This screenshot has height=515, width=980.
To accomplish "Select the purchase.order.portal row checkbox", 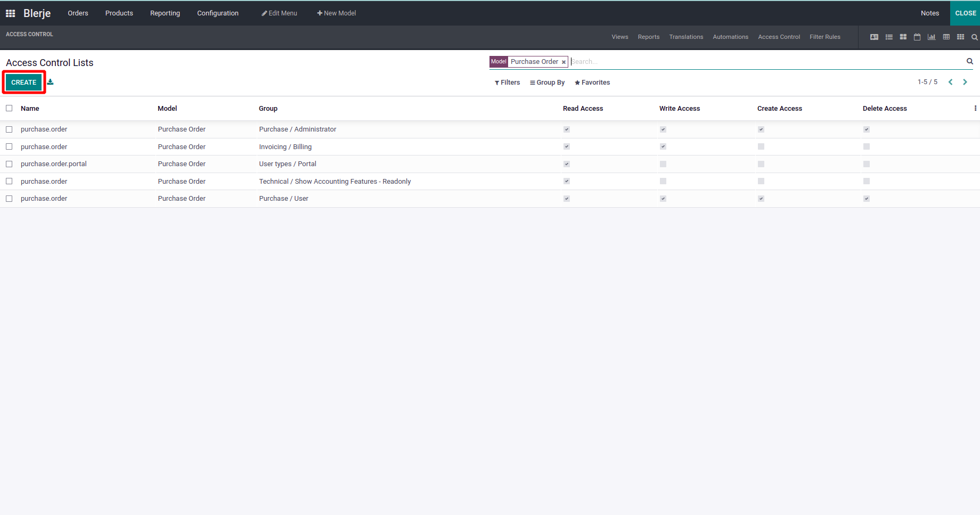I will click(9, 164).
